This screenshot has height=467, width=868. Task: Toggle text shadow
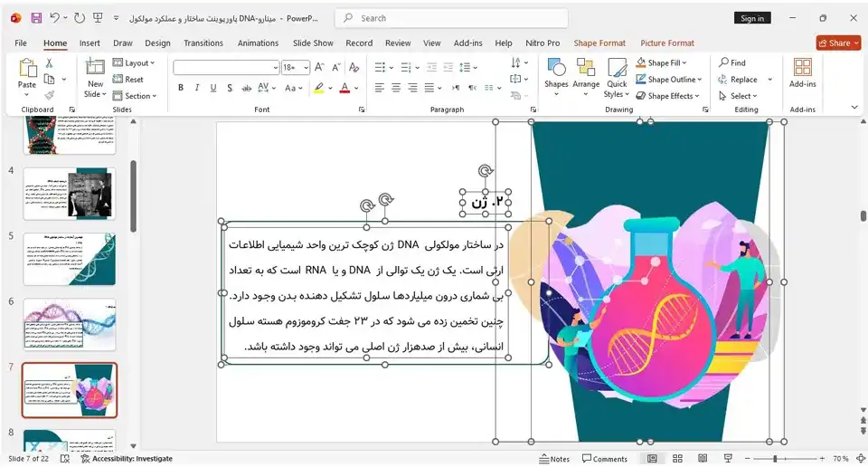[230, 88]
